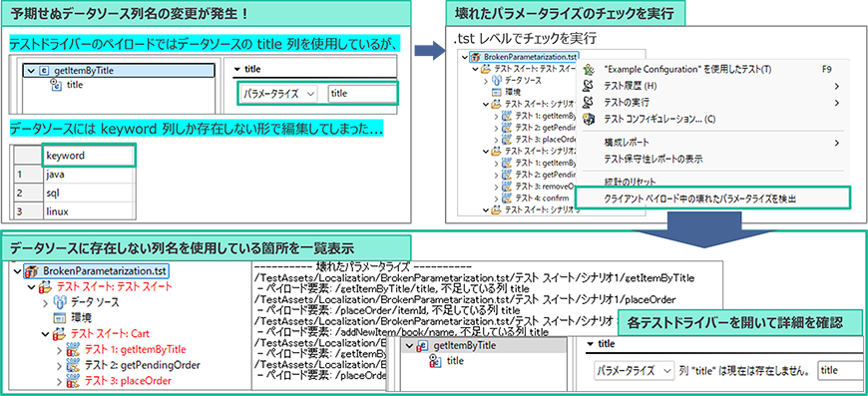
Task: Click データ ソース icon in the red results tree
Action: point(60,302)
